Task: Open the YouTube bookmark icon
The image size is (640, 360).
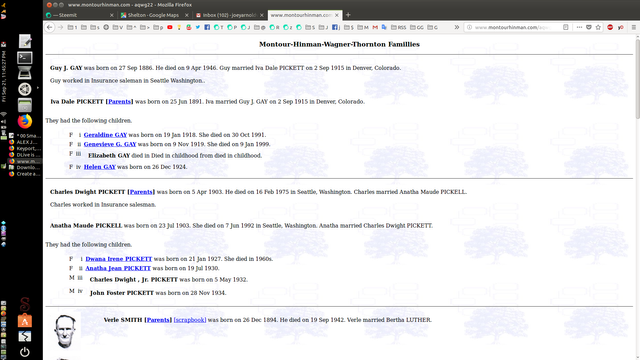Action: tap(170, 27)
